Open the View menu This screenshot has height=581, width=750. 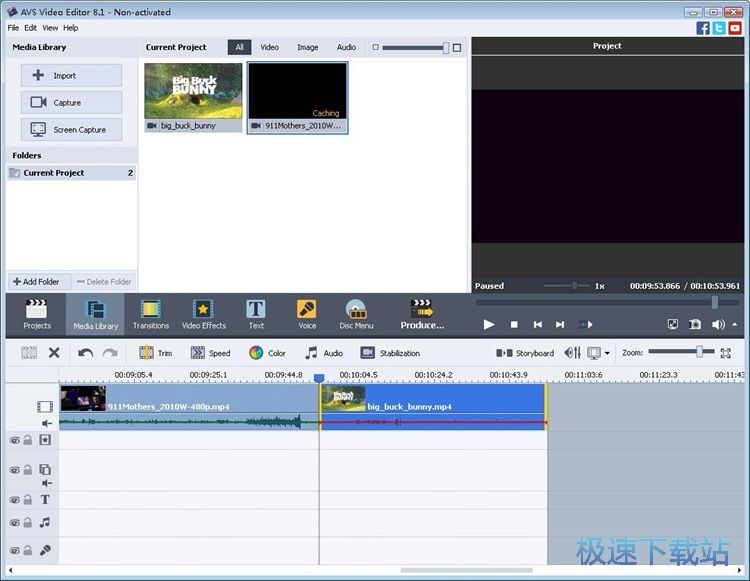[50, 28]
